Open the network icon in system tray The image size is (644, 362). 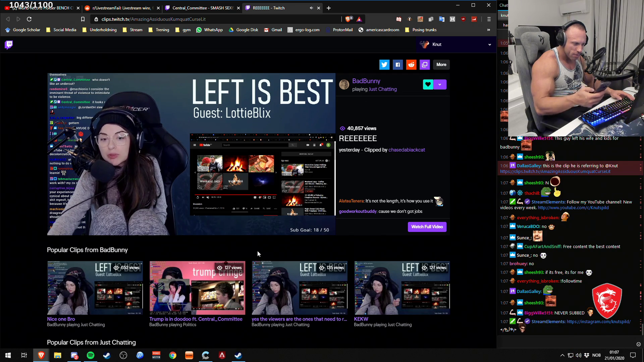click(570, 355)
